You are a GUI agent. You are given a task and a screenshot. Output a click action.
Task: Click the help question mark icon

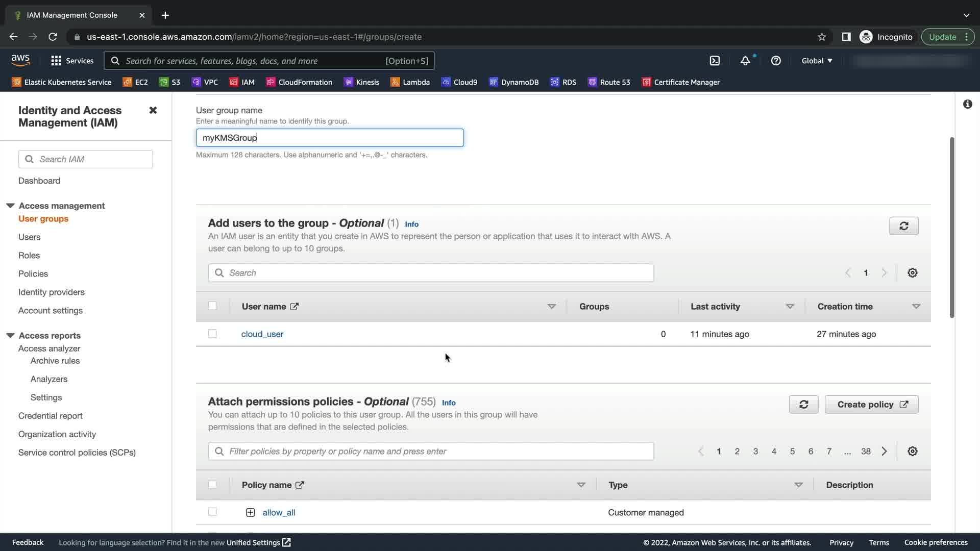click(776, 61)
